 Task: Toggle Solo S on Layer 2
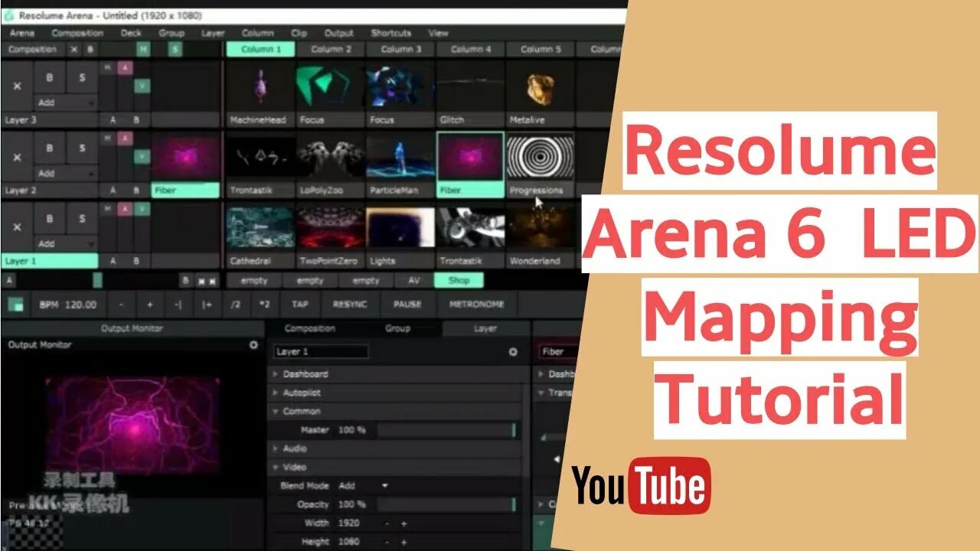[x=82, y=148]
